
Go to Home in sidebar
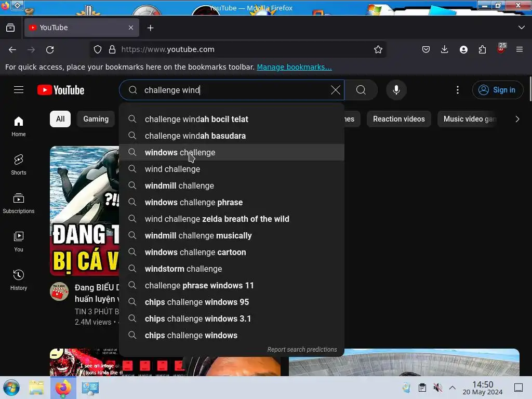point(19,126)
